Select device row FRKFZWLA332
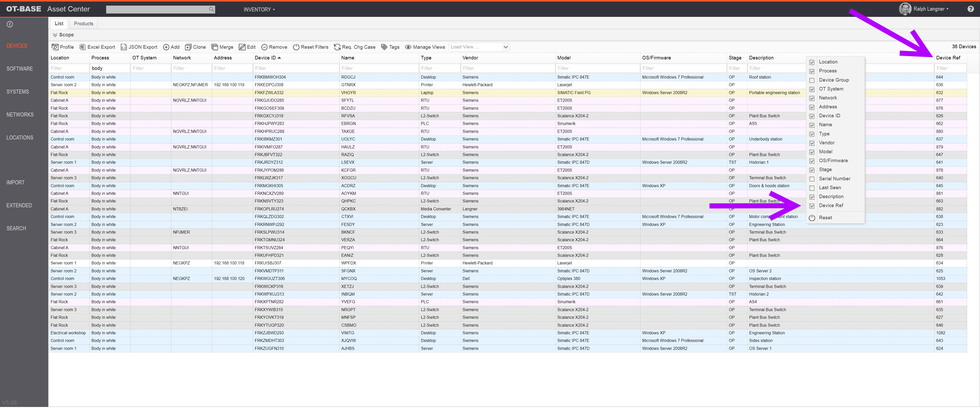Image resolution: width=980 pixels, height=408 pixels. 508,93
